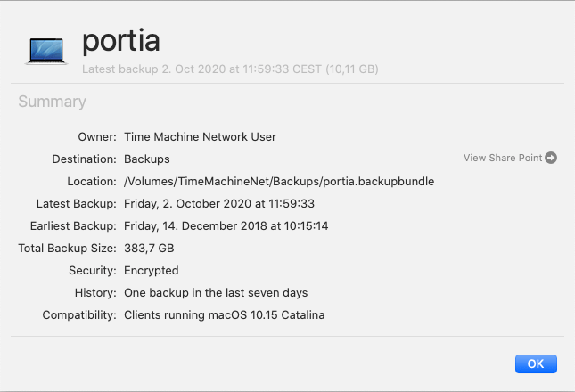
Task: Click the Destination: label
Action: (84, 159)
